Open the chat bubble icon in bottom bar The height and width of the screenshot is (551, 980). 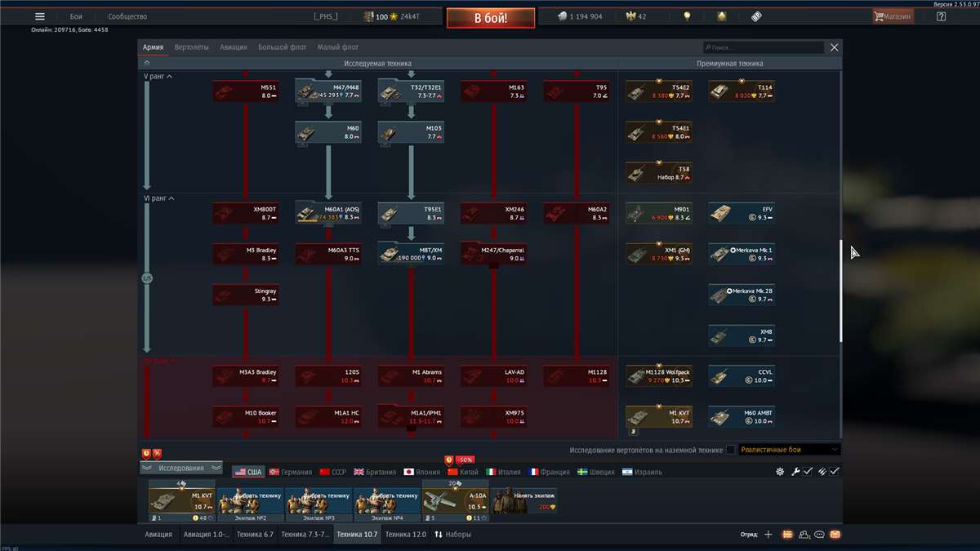[817, 534]
